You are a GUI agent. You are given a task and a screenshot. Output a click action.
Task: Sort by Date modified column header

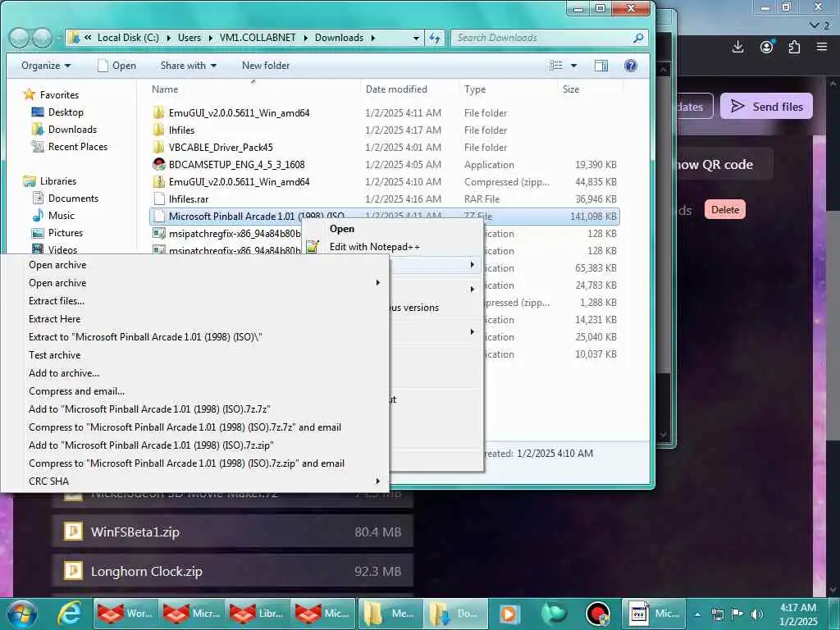[396, 89]
